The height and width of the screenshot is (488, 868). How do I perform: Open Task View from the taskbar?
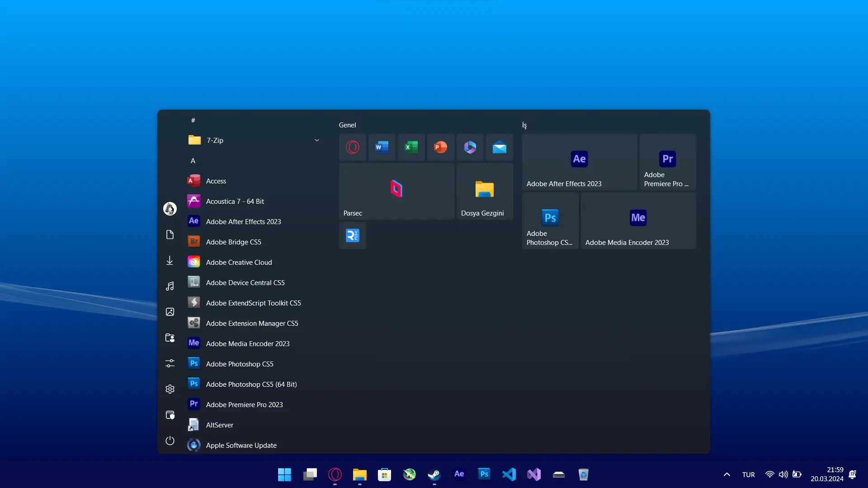[x=310, y=474]
